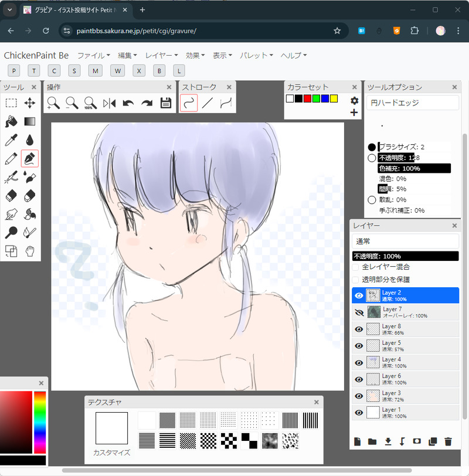Open the パレット menu
469x476 pixels.
coord(256,56)
